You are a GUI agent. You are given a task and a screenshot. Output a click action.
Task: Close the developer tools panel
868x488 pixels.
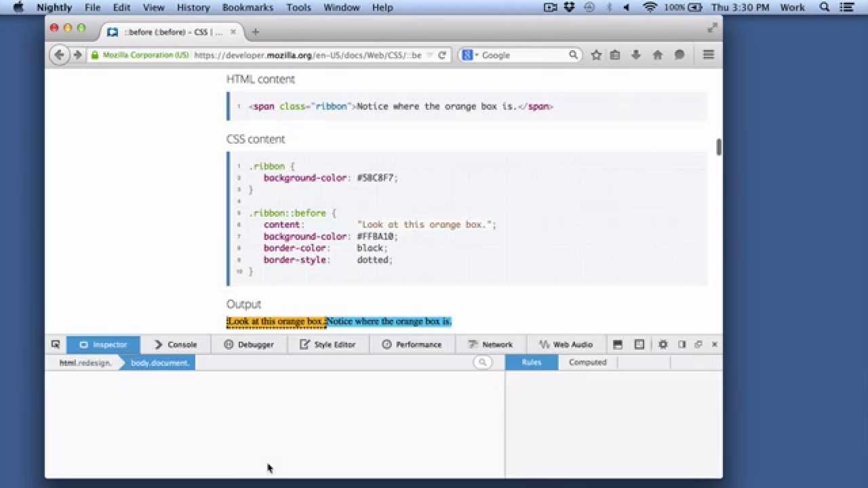pyautogui.click(x=714, y=344)
